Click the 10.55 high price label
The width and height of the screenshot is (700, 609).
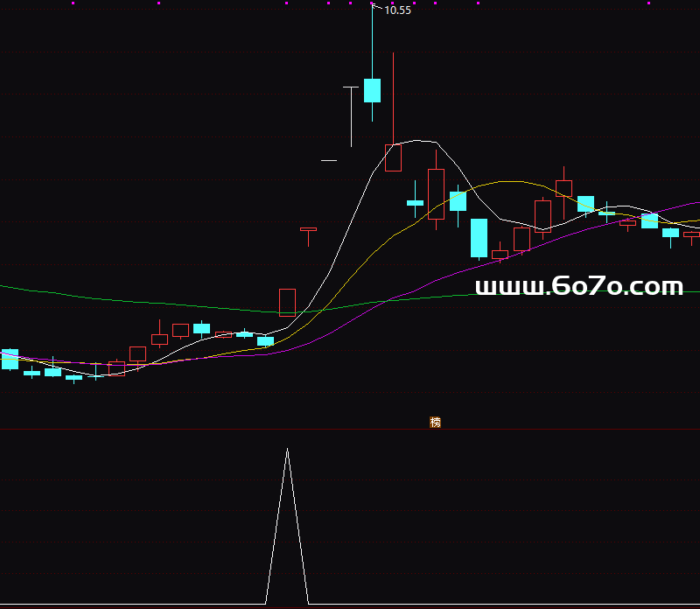point(397,10)
